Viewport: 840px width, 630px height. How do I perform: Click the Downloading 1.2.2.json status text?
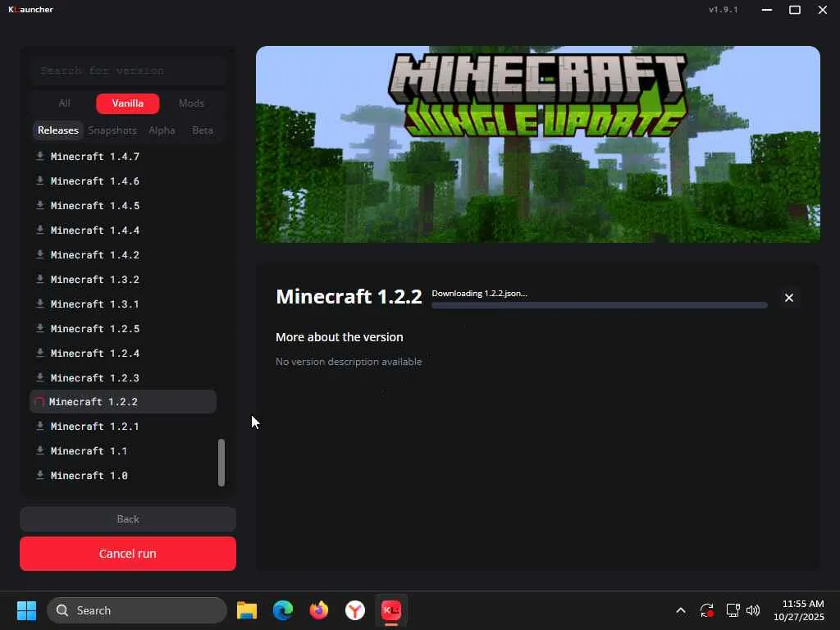click(x=479, y=294)
